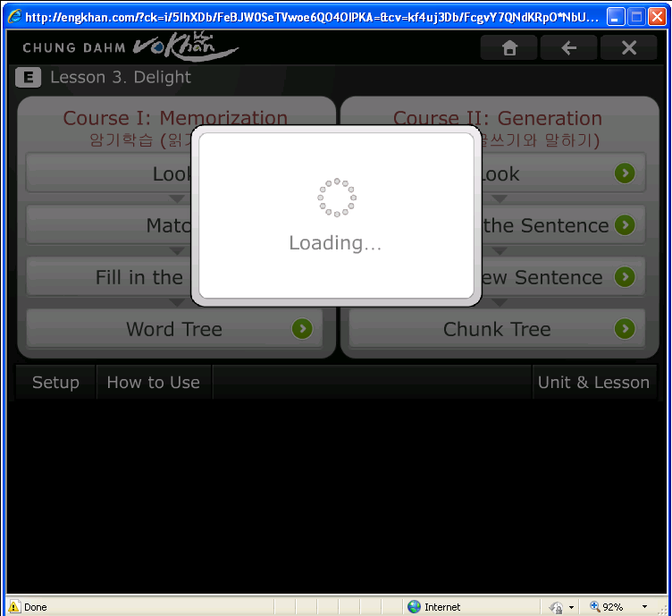Click the warning icon in status bar
672x616 pixels.
click(x=14, y=606)
